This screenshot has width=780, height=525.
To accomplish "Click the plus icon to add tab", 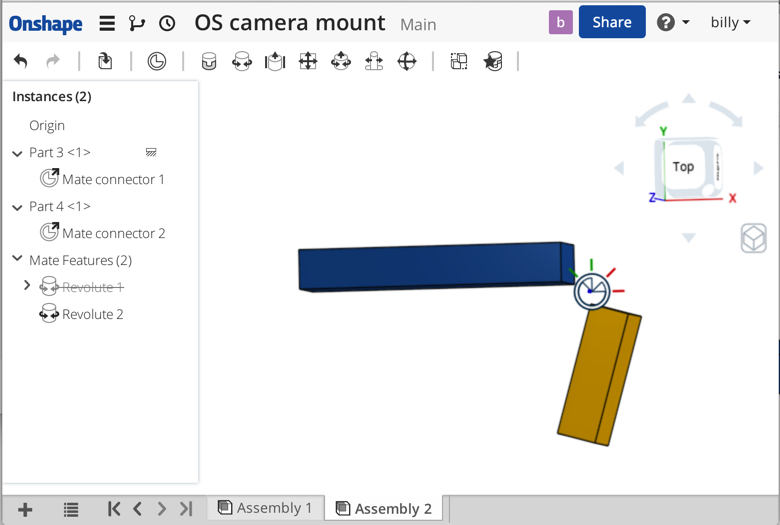I will (x=25, y=509).
